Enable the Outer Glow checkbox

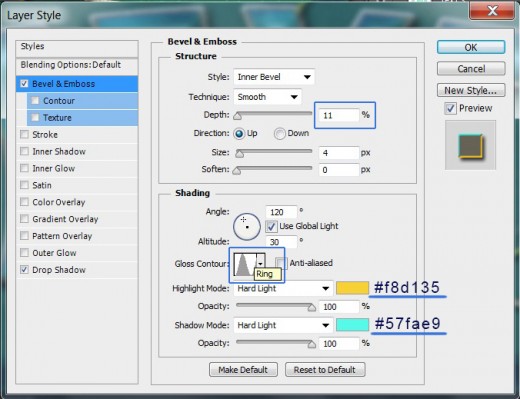(x=24, y=253)
